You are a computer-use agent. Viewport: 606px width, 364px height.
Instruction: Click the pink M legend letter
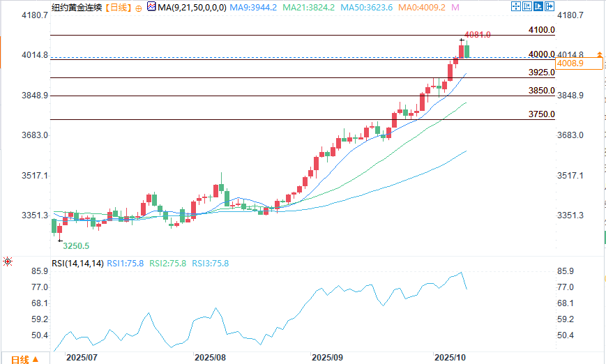click(455, 8)
